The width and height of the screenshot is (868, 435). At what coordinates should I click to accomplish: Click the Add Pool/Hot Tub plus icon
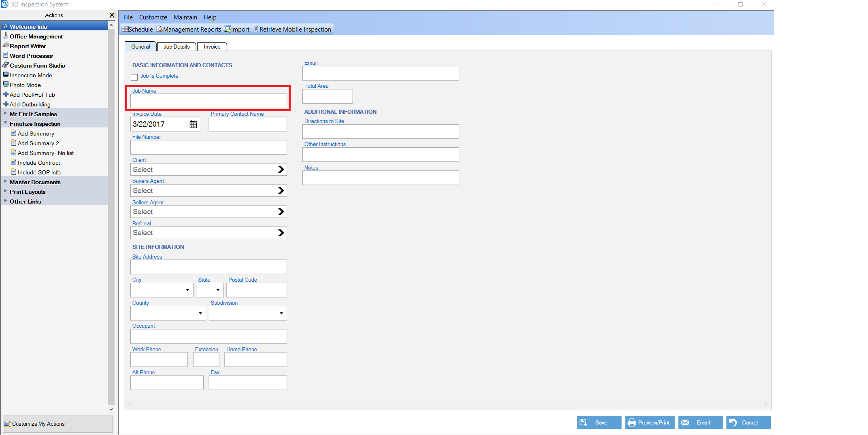6,94
